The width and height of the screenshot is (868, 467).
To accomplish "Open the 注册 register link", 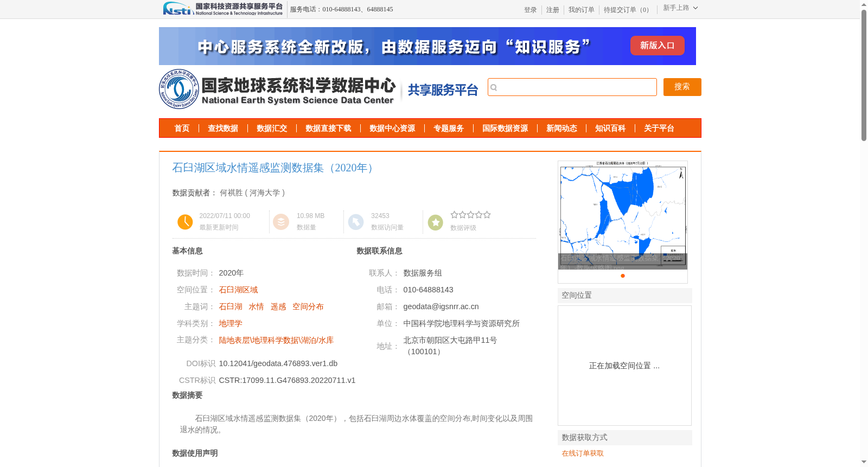I will click(x=552, y=10).
